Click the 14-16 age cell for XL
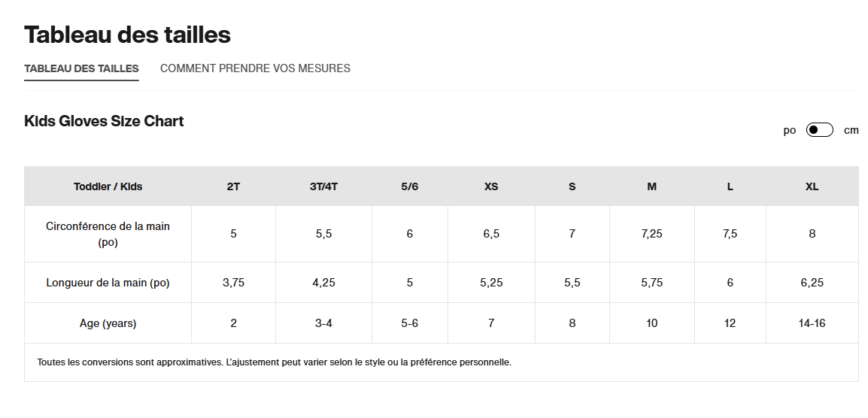This screenshot has height=418, width=868. 812,323
